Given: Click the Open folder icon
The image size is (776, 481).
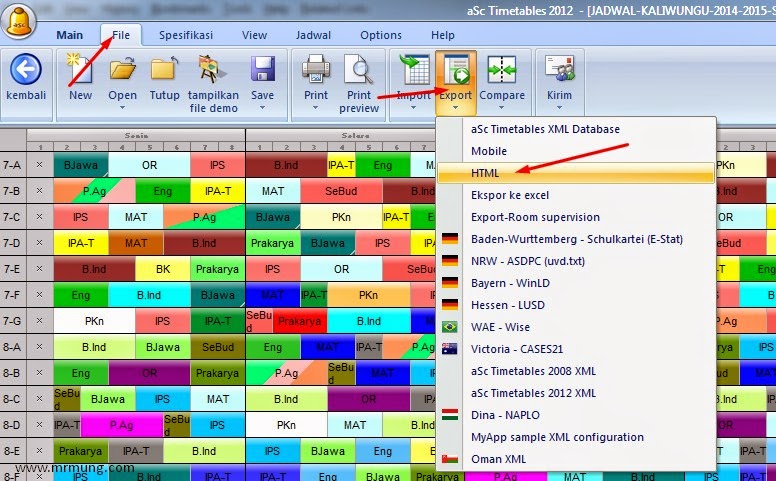Looking at the screenshot, I should [x=122, y=69].
